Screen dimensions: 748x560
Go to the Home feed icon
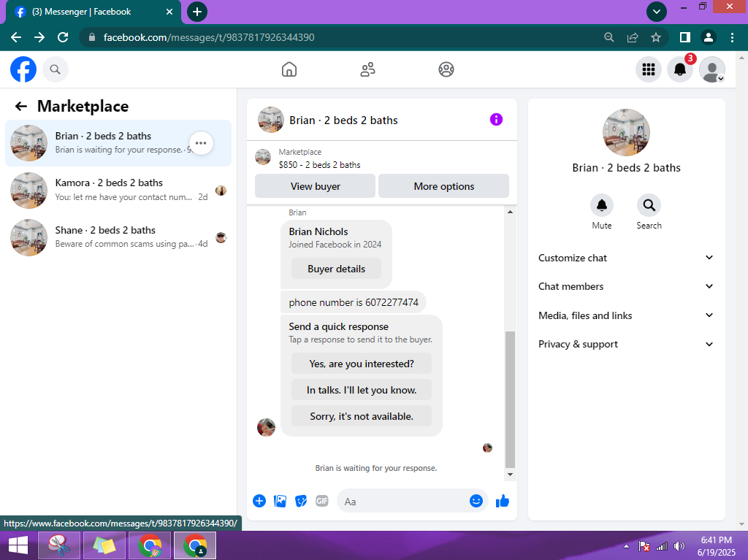(x=289, y=69)
